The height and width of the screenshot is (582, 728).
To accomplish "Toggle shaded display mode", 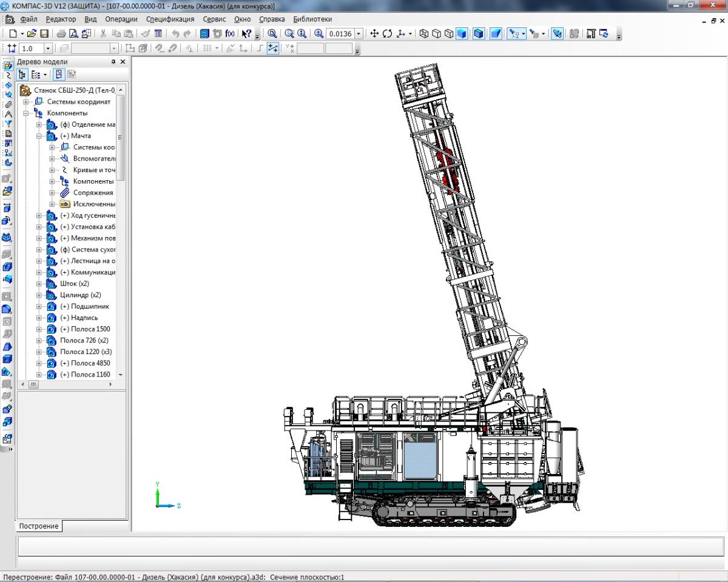I will (462, 34).
